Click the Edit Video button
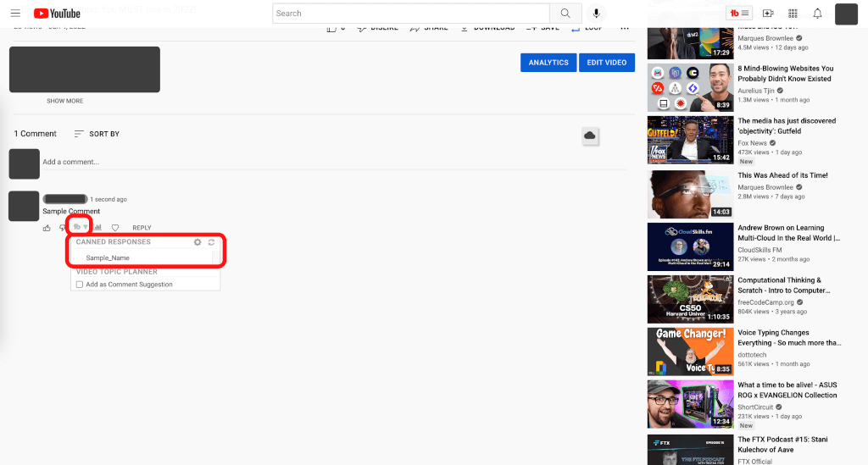The width and height of the screenshot is (868, 465). (x=607, y=63)
